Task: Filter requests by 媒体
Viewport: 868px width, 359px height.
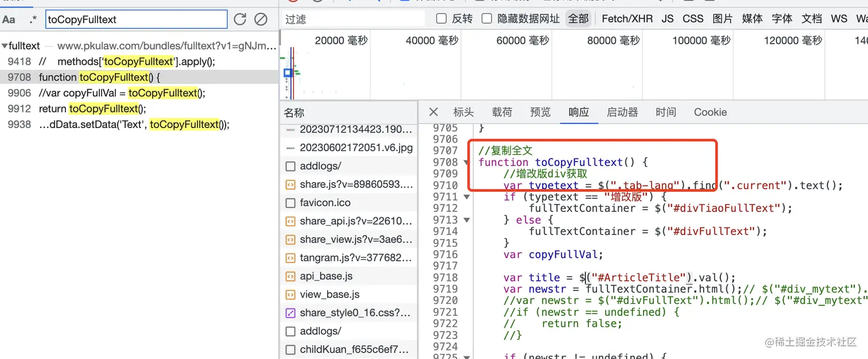Action: (x=753, y=19)
